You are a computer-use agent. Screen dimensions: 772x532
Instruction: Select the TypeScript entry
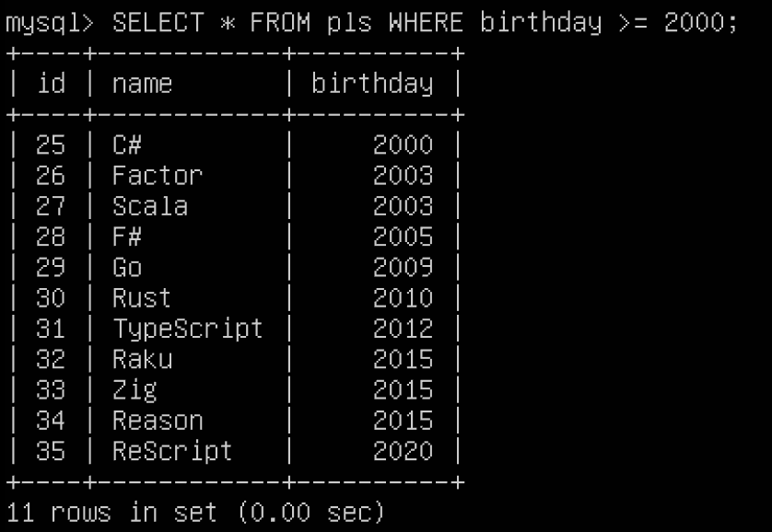click(188, 329)
